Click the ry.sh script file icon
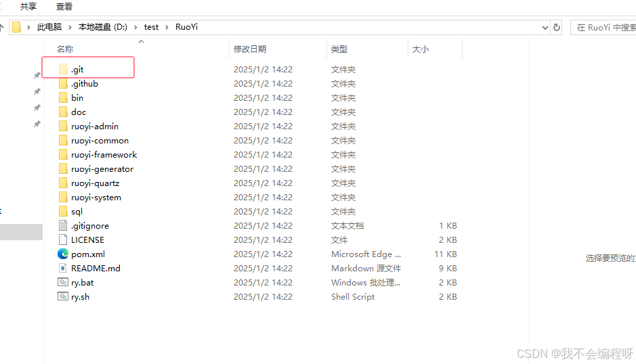This screenshot has height=364, width=636. point(63,296)
